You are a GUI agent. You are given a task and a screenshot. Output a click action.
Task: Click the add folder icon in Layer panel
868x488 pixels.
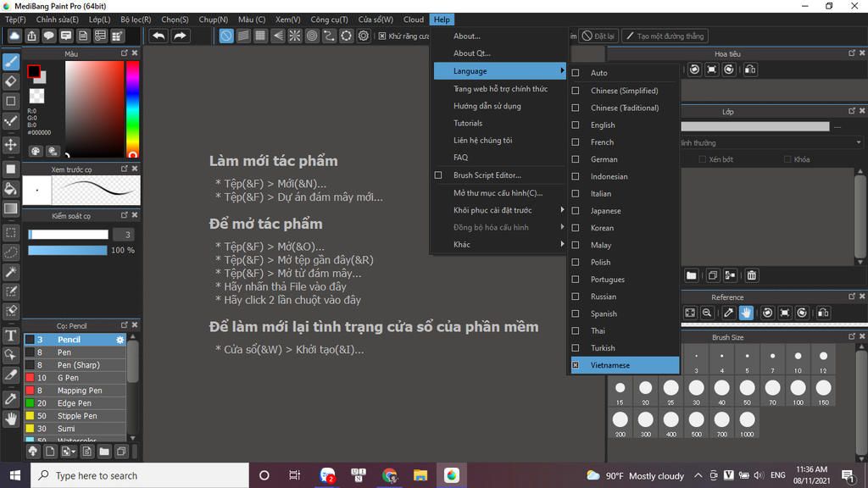coord(692,275)
